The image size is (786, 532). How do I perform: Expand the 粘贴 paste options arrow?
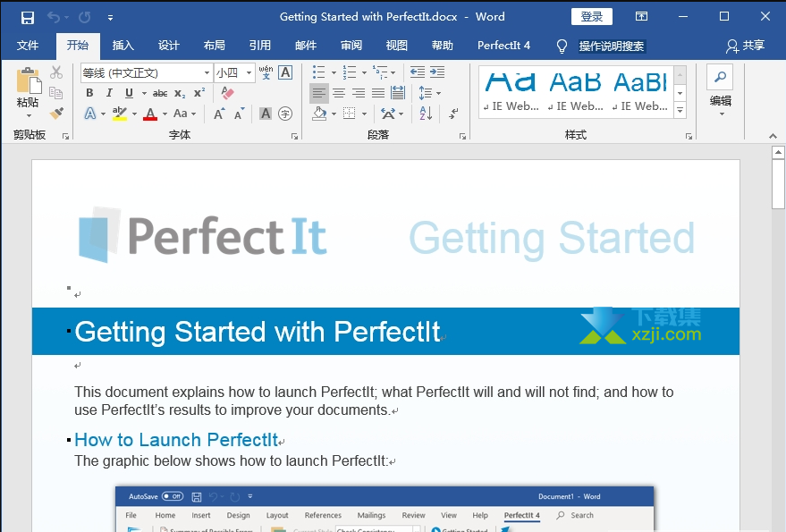(x=29, y=116)
